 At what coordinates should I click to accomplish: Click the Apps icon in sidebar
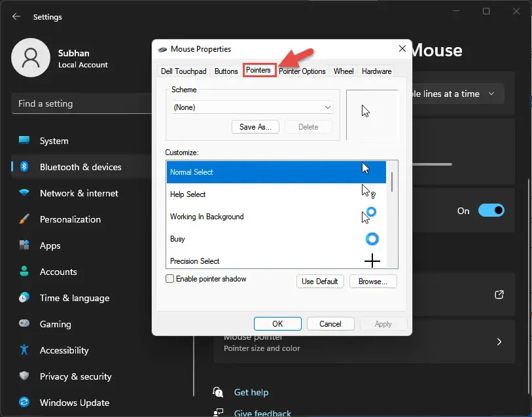click(24, 245)
